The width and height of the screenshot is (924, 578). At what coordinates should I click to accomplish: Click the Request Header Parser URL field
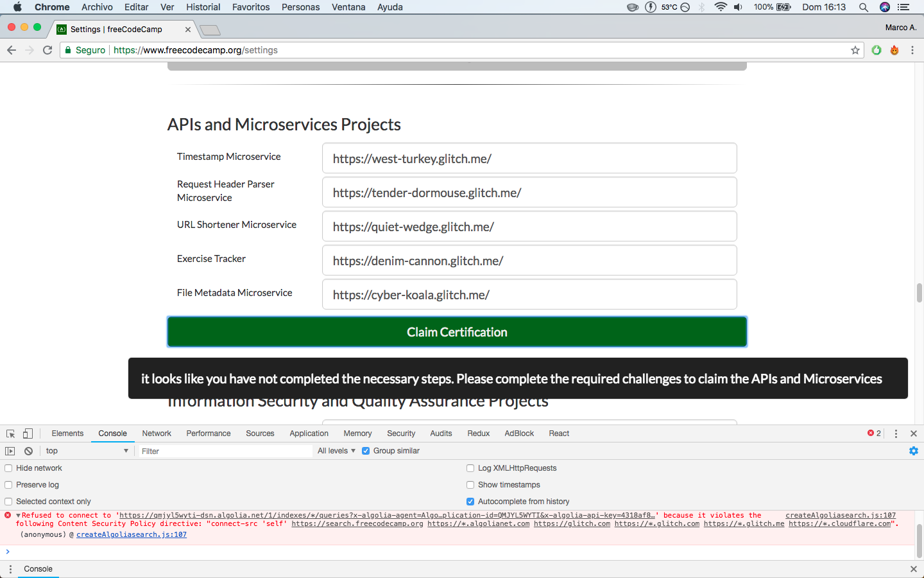[x=529, y=192]
